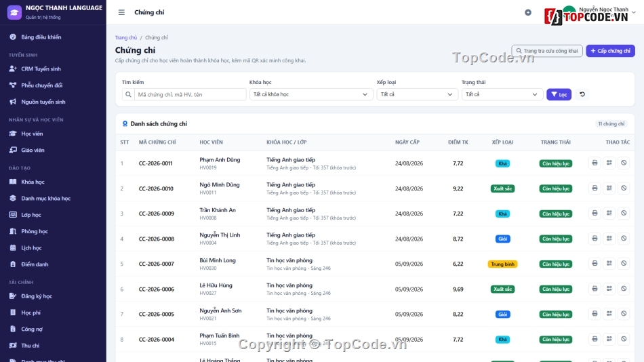Click the Trung bình rating badge
The width and height of the screenshot is (644, 362).
click(502, 264)
